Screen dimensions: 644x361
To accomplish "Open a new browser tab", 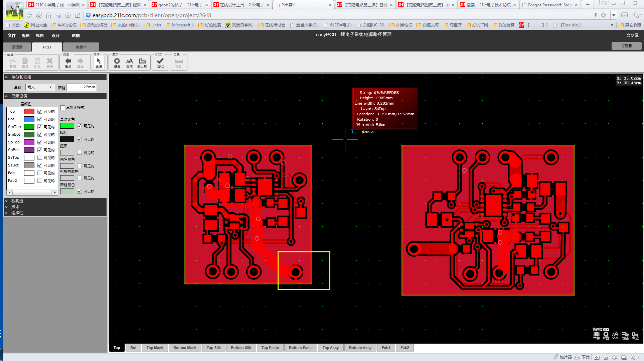I will (588, 5).
